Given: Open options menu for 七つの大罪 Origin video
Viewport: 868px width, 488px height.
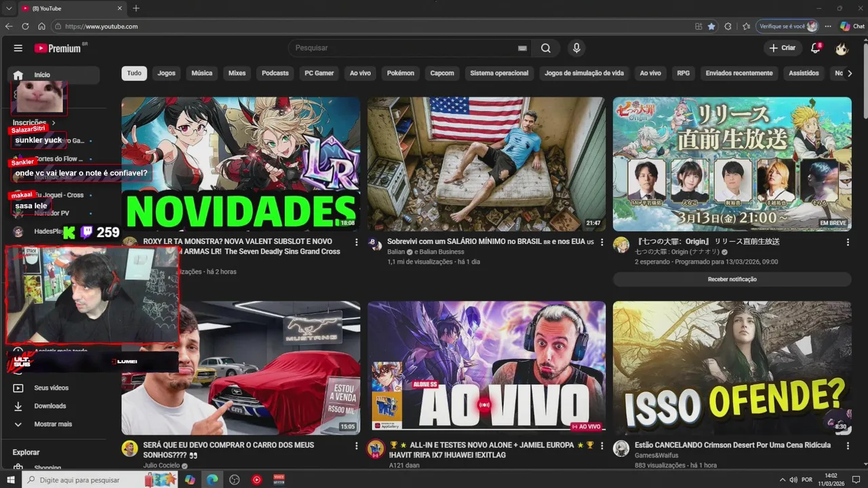Looking at the screenshot, I should [848, 242].
